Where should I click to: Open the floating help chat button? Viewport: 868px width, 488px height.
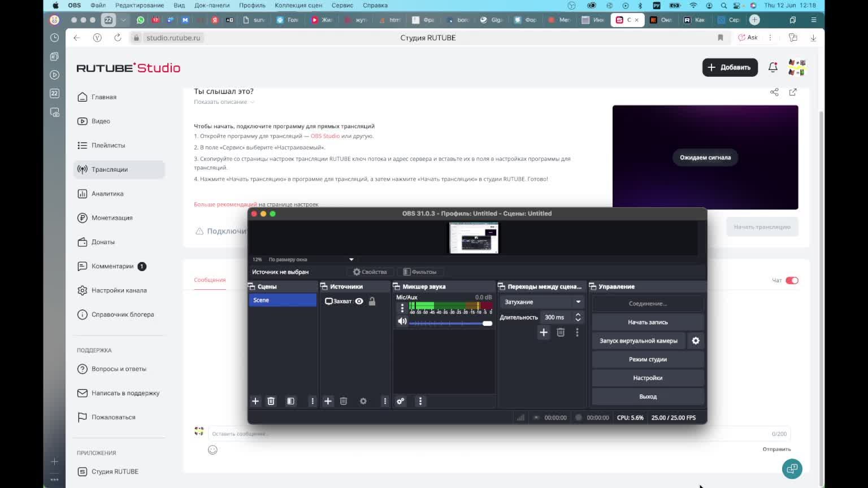click(x=792, y=468)
